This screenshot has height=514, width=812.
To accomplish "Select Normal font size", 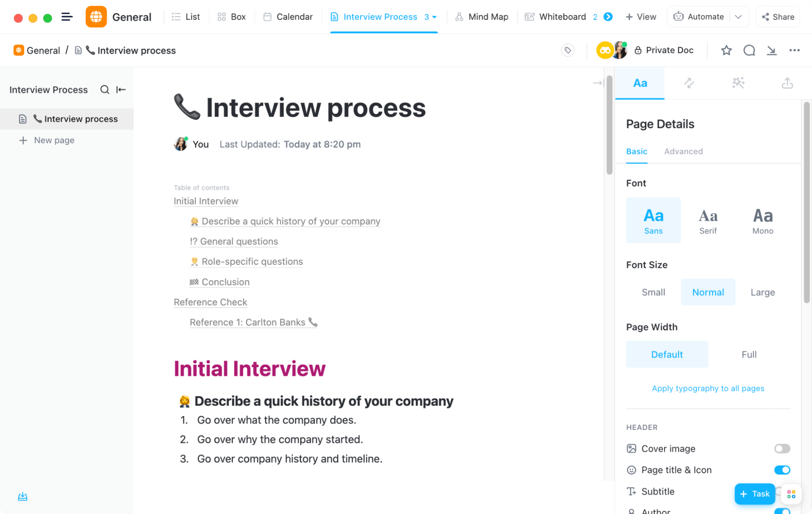I will 708,291.
